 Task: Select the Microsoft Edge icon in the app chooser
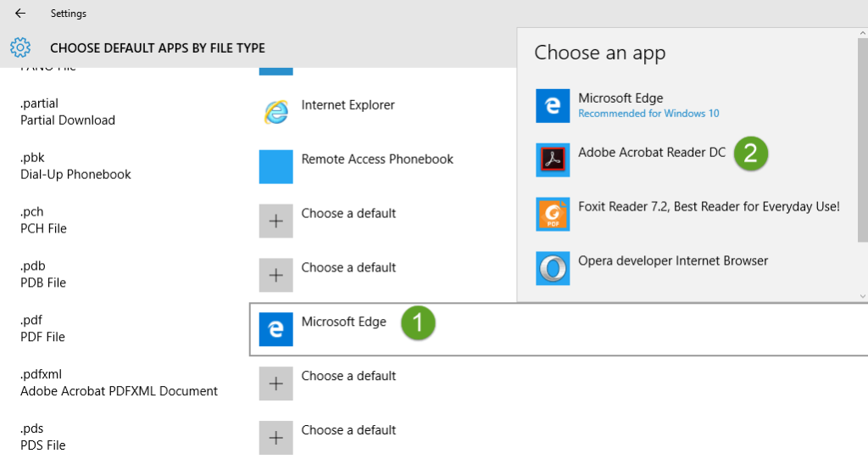(553, 105)
